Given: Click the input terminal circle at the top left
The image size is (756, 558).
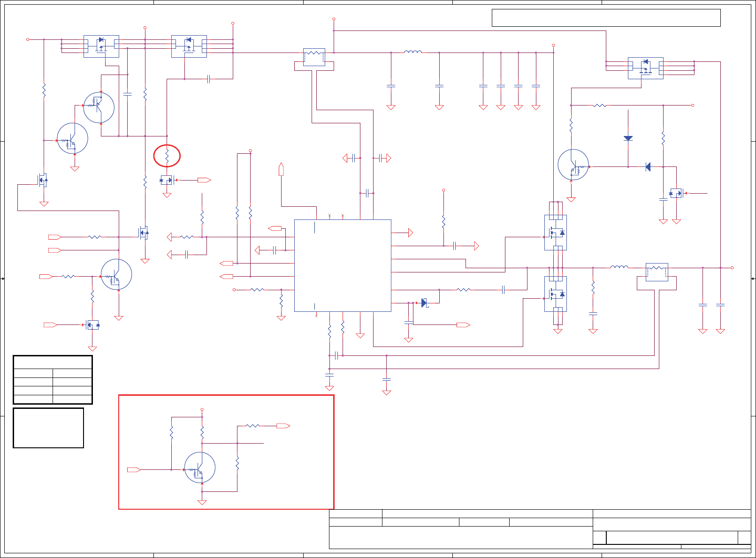Looking at the screenshot, I should coord(28,39).
